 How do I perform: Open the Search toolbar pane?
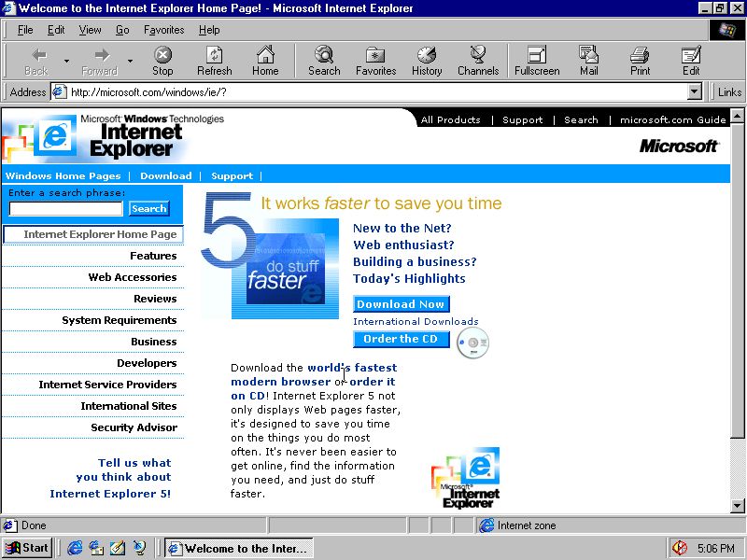coord(324,62)
